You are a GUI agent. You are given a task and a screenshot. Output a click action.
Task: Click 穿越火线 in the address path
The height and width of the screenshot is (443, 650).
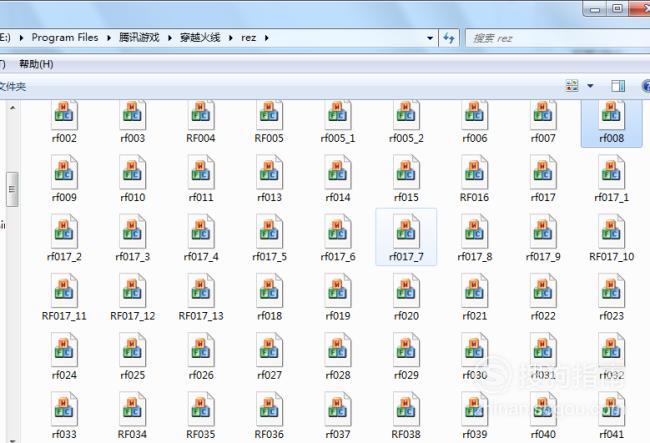[200, 38]
